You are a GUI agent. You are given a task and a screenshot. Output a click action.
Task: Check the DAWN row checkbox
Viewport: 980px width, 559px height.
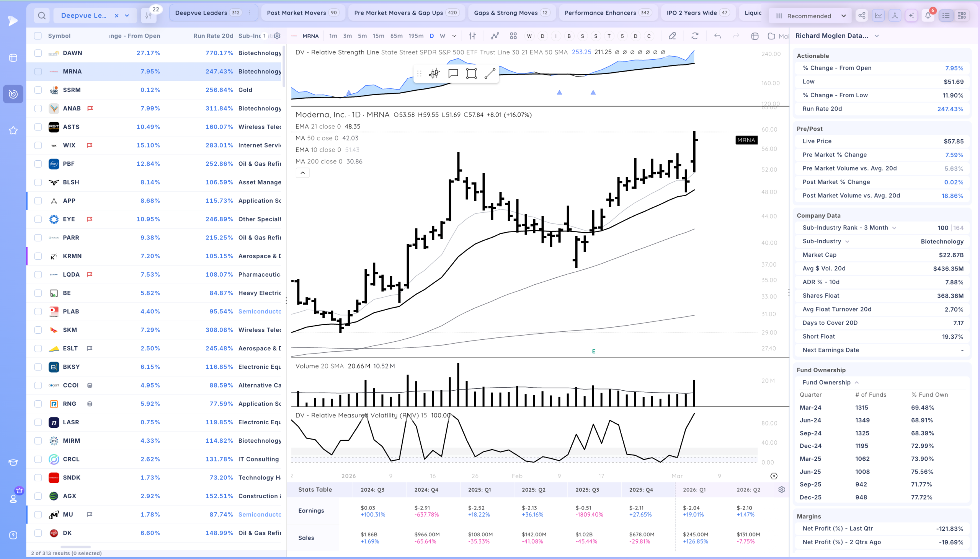coord(38,53)
